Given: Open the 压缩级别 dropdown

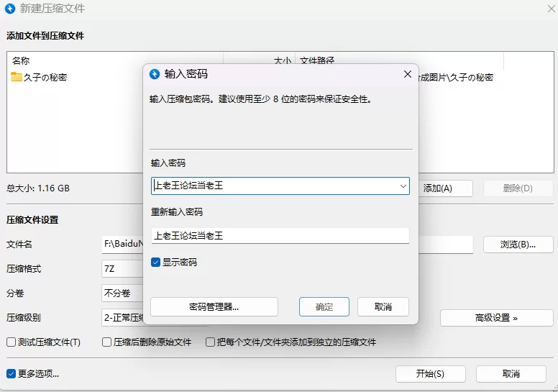Looking at the screenshot, I should click(x=122, y=317).
